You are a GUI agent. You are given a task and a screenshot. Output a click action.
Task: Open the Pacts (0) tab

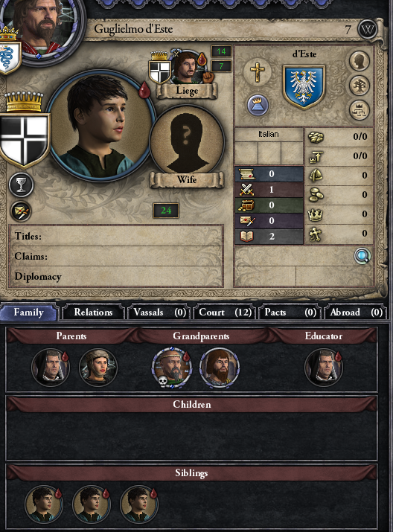click(x=290, y=313)
